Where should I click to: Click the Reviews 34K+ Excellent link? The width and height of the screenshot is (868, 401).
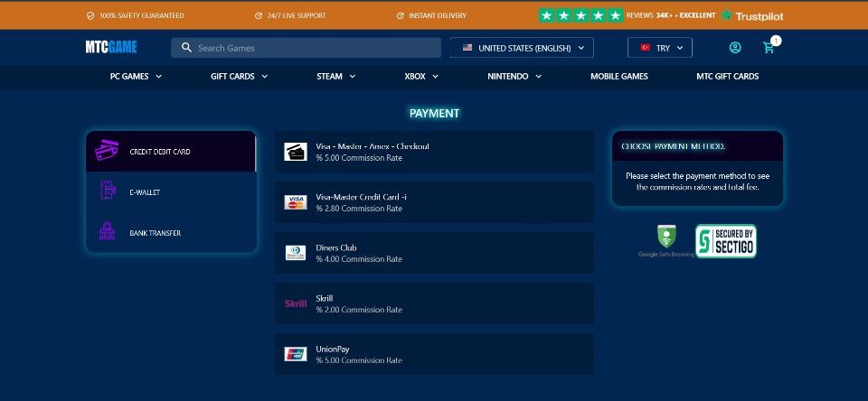670,15
